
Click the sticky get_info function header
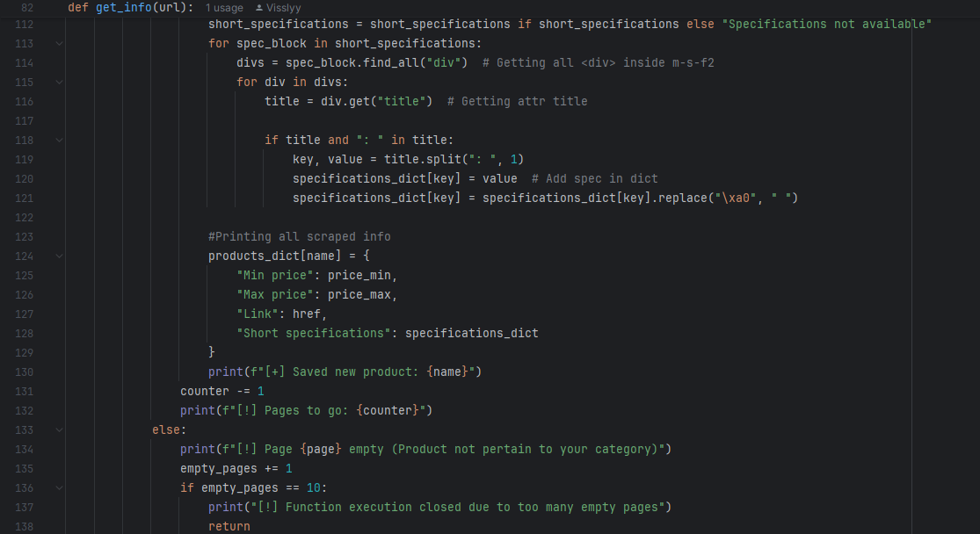click(130, 7)
